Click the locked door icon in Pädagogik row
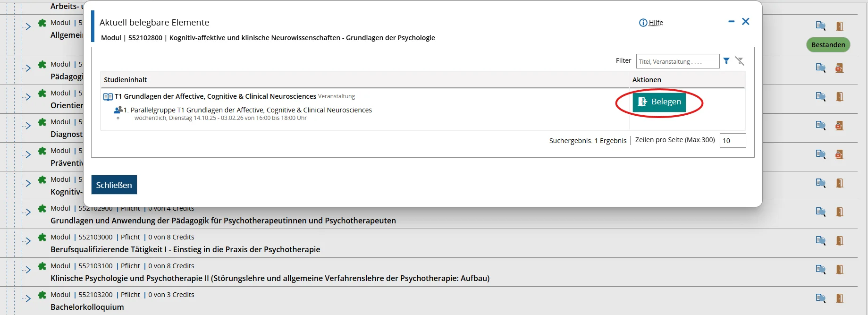 click(839, 68)
